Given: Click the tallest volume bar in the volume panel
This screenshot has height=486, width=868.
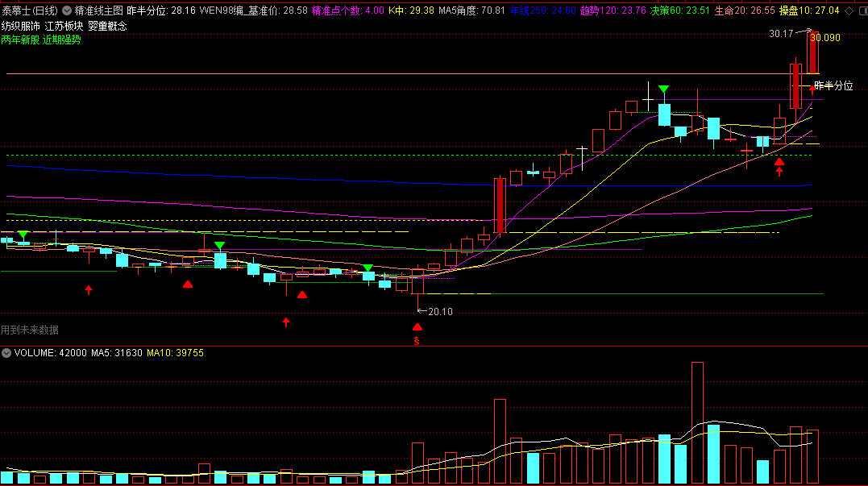Looking at the screenshot, I should [x=697, y=423].
